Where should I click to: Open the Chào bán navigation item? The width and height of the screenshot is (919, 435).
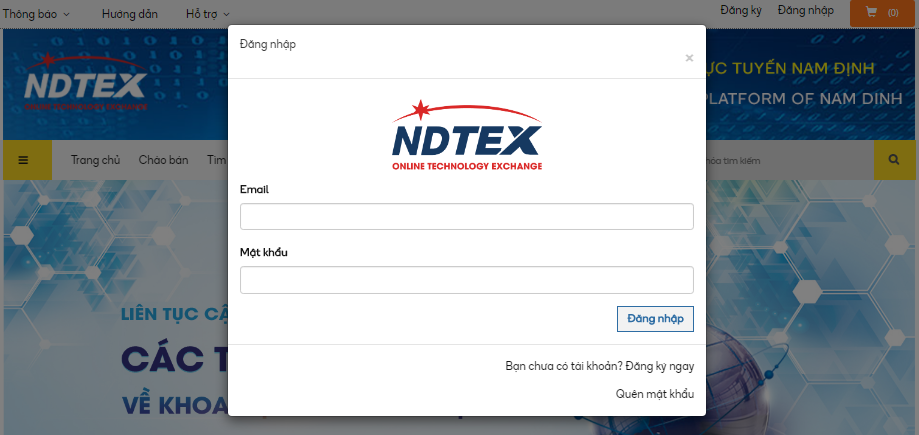[x=164, y=160]
